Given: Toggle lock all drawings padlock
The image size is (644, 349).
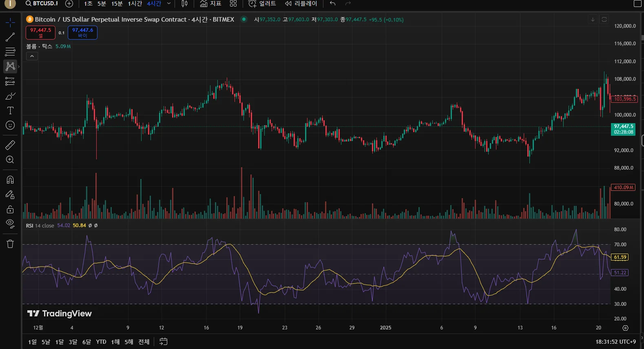Looking at the screenshot, I should point(10,210).
